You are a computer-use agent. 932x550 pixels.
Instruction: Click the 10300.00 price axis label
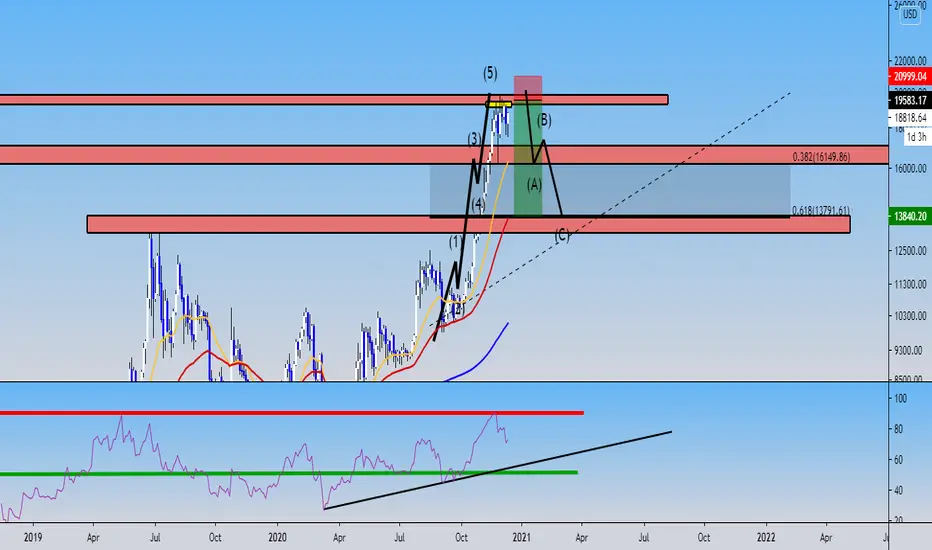[910, 316]
